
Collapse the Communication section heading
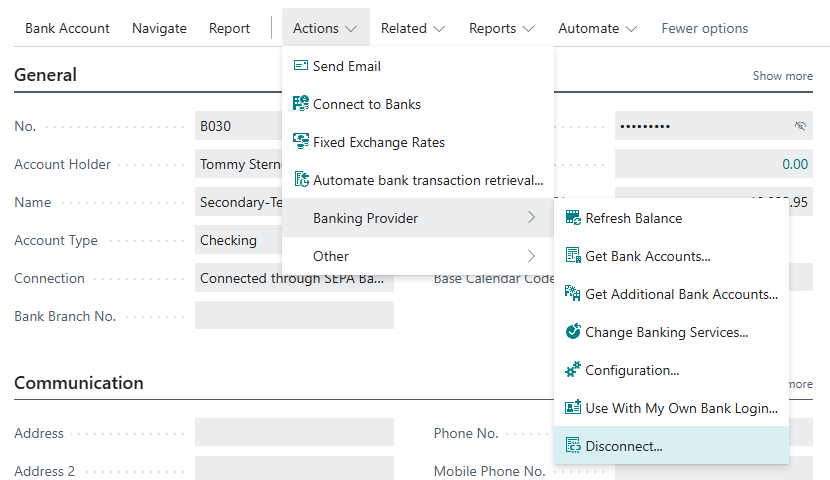[78, 383]
